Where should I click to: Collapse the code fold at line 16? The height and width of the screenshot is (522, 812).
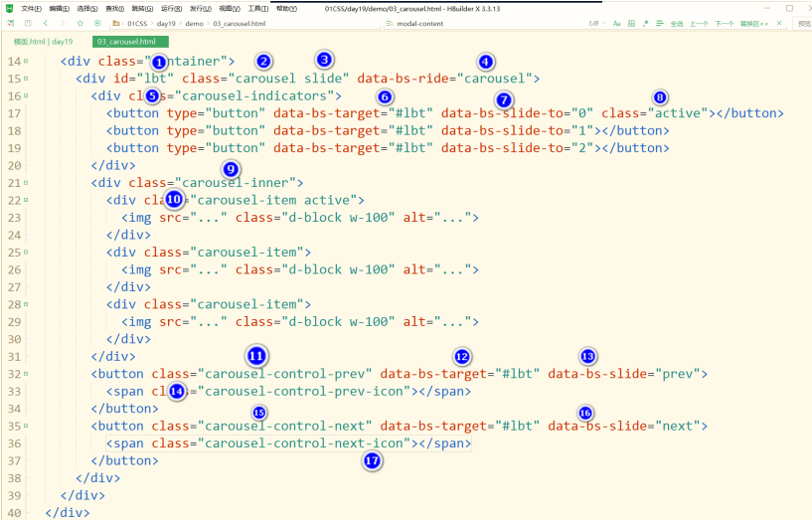pyautogui.click(x=26, y=95)
